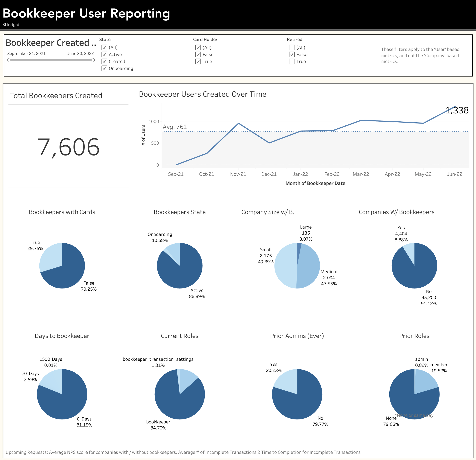Uncheck Card Holder True checkbox
The width and height of the screenshot is (476, 460).
(x=198, y=61)
